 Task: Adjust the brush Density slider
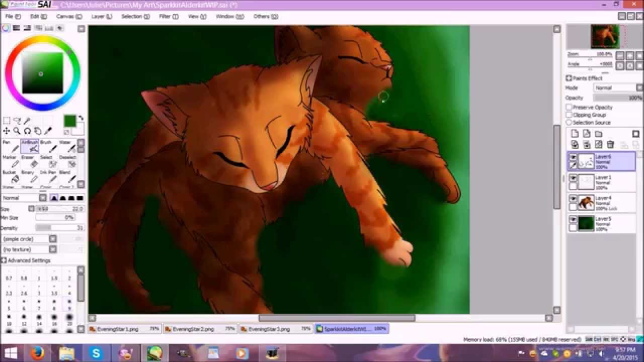(59, 228)
